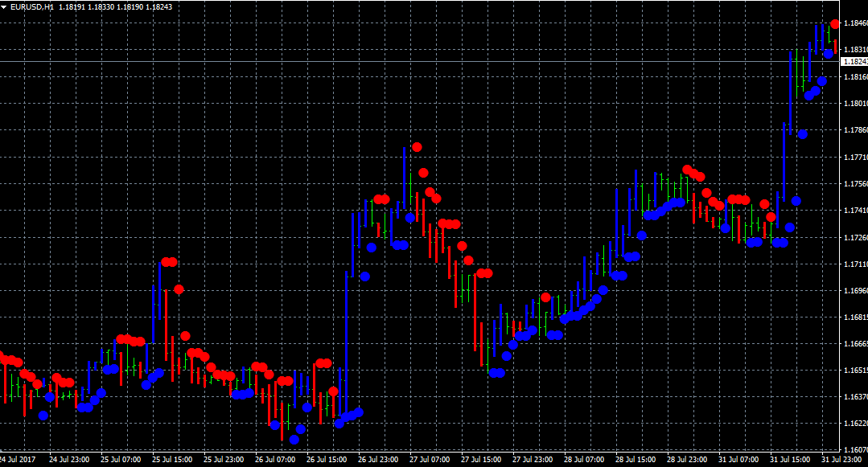The image size is (868, 467).
Task: Select the EURUSD,H1 chart title text
Action: pos(32,7)
